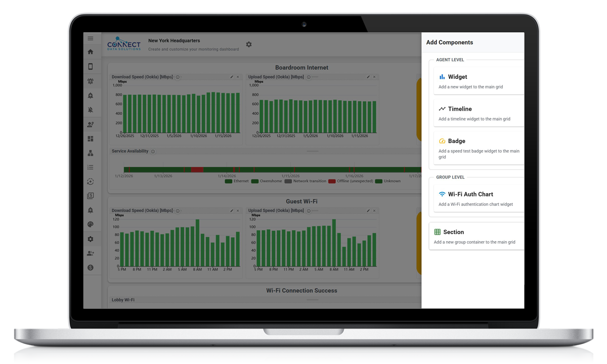This screenshot has height=364, width=607.
Task: Open the add user icon in sidebar
Action: coord(91,253)
